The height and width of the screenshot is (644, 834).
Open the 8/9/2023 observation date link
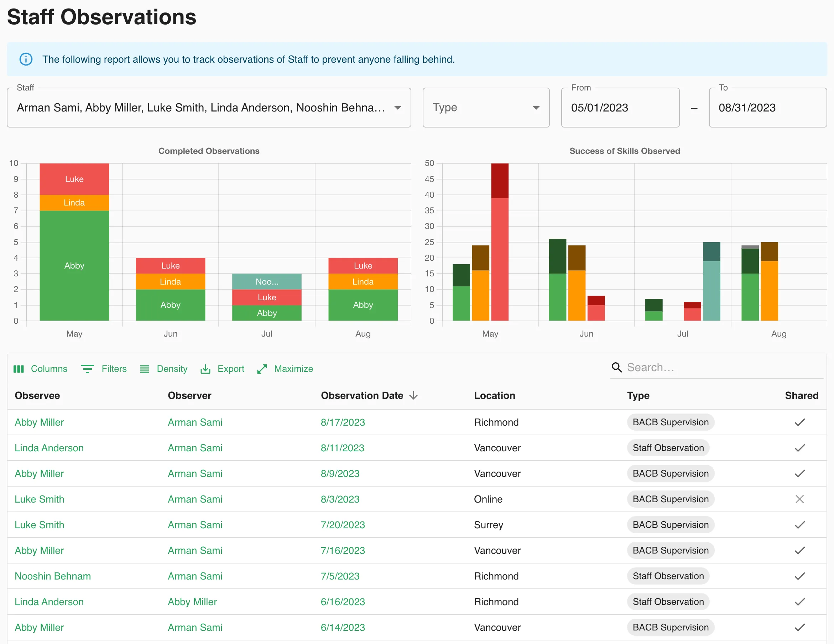click(x=340, y=474)
